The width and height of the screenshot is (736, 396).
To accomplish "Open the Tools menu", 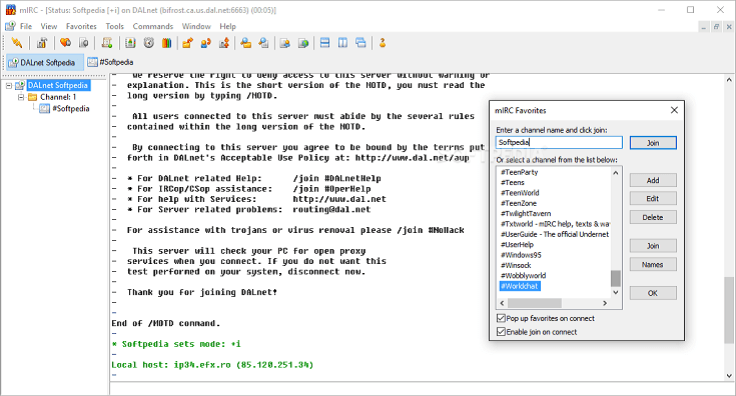I will click(115, 26).
